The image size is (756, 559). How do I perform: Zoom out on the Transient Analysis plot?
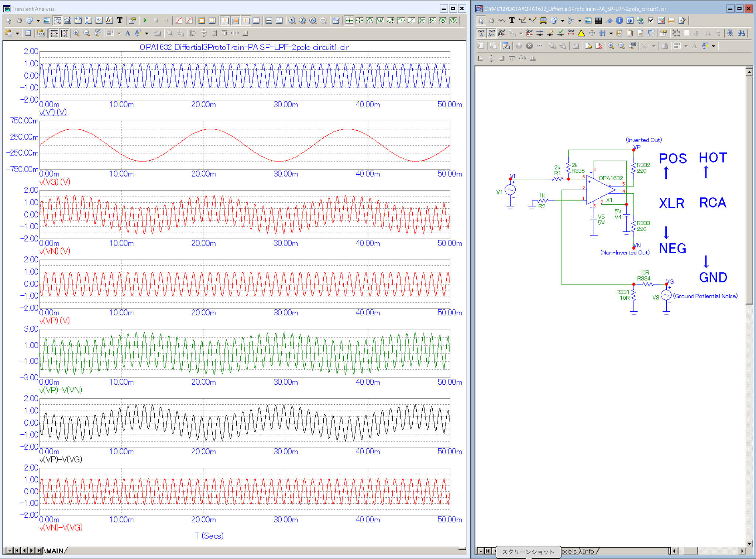click(x=87, y=33)
